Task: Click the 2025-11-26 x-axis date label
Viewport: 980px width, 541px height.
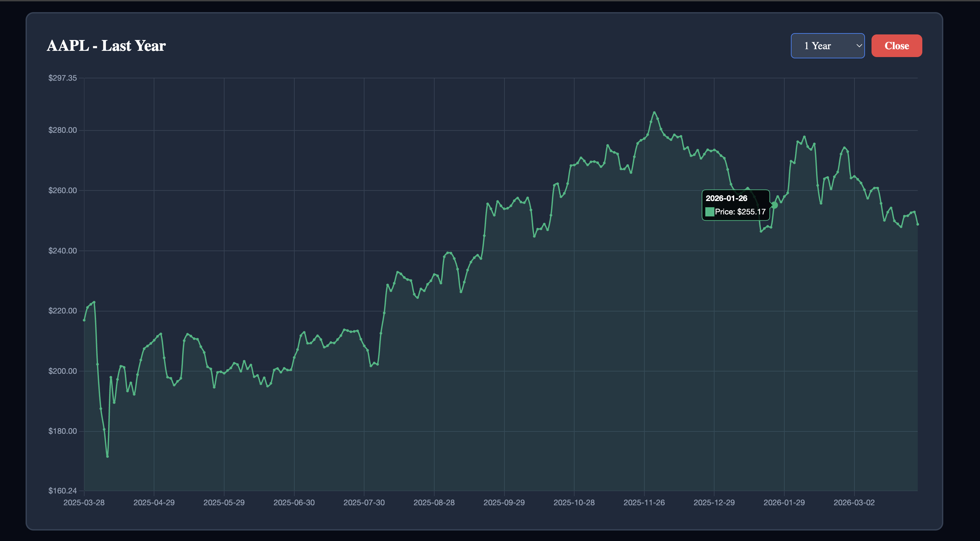Action: 644,502
